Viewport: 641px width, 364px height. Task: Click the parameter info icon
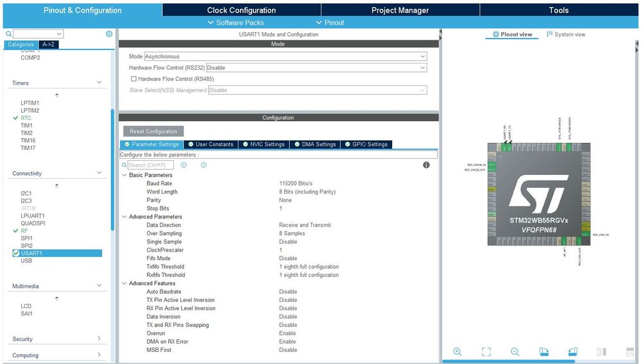tap(426, 165)
